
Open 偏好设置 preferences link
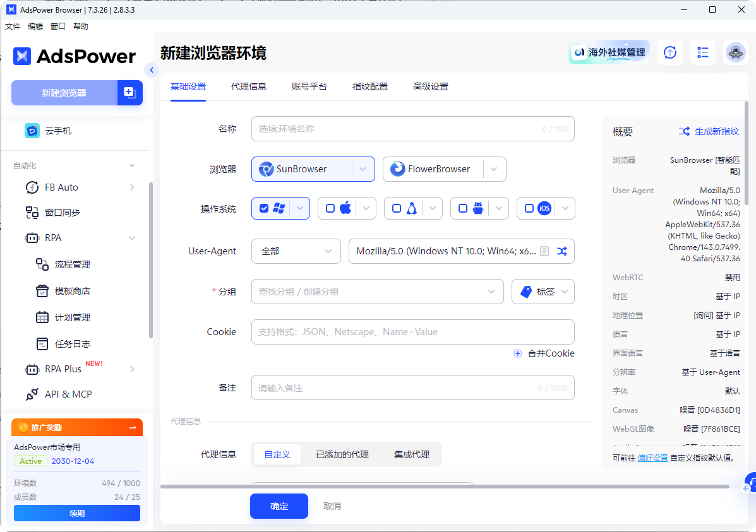tap(652, 458)
